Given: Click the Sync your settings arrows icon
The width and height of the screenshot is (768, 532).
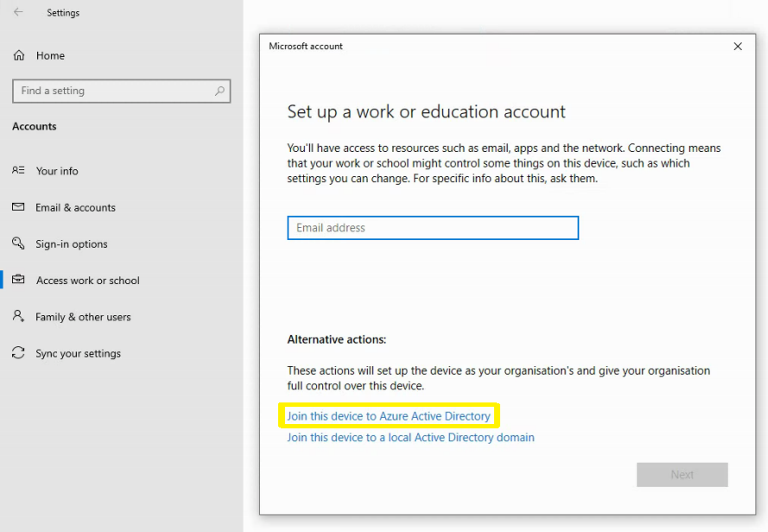Looking at the screenshot, I should [18, 352].
